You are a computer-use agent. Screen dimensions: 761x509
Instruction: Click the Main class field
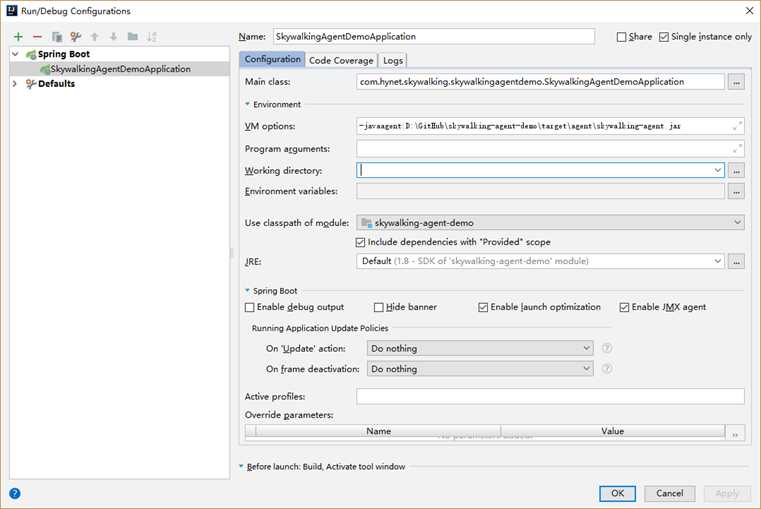(540, 82)
